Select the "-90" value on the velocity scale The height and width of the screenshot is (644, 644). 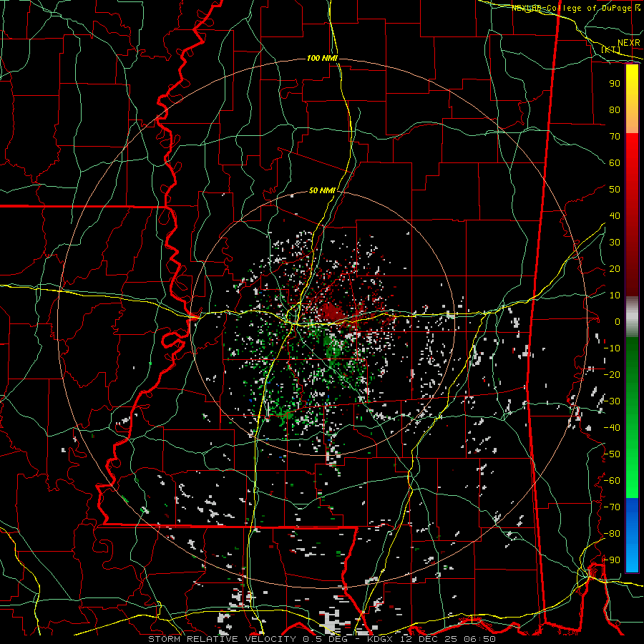pyautogui.click(x=612, y=560)
